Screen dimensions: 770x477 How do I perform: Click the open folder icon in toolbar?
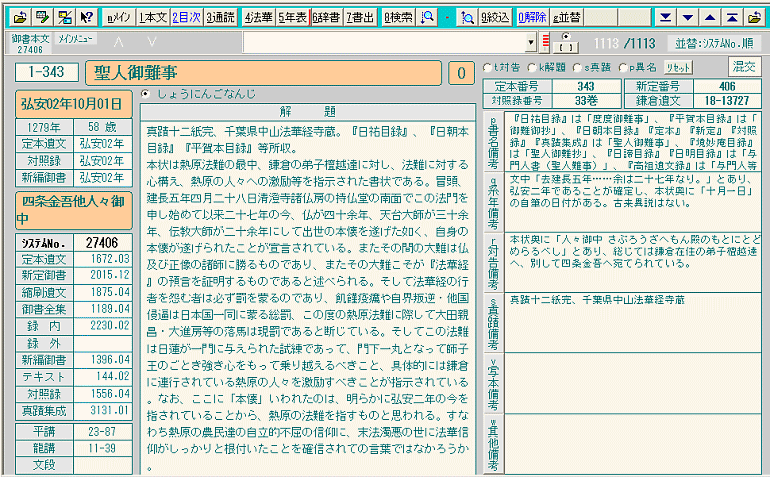pyautogui.click(x=18, y=17)
